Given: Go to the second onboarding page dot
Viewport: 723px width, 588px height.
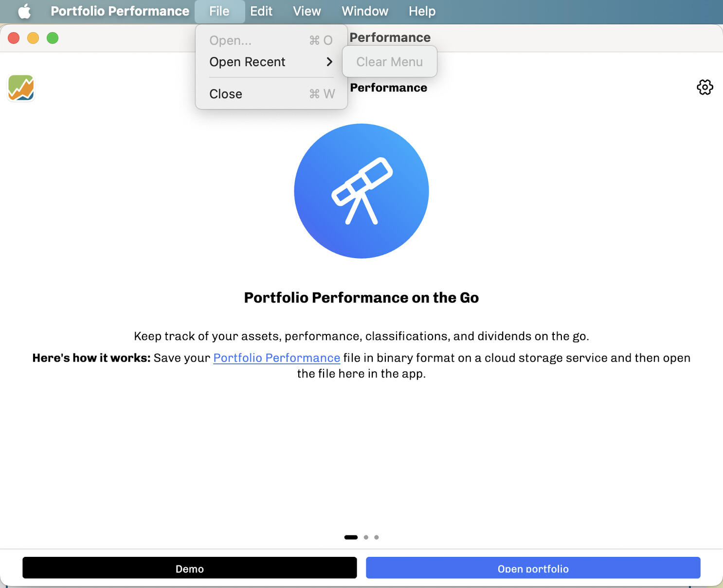Looking at the screenshot, I should coord(366,537).
